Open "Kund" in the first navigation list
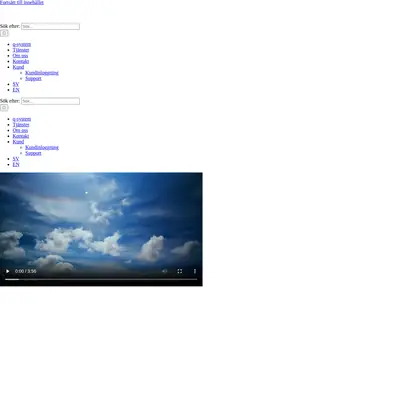The height and width of the screenshot is (400, 400). [18, 67]
